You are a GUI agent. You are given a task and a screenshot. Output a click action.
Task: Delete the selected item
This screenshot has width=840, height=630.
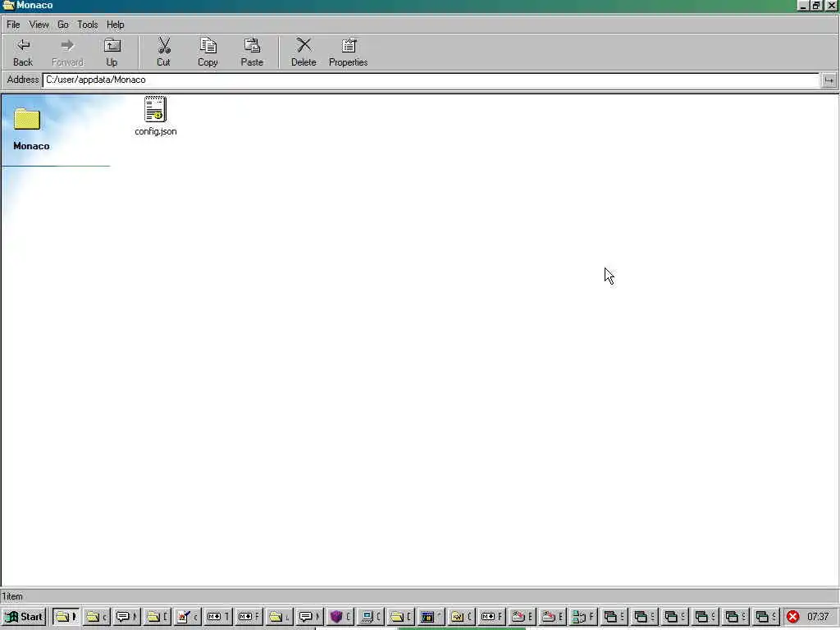[x=304, y=52]
